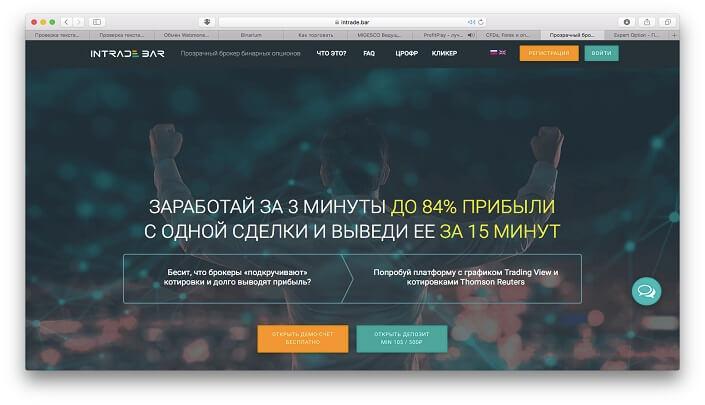Open the ЧТО ЭТО? menu item
Screen dimensions: 705x405
click(x=331, y=53)
